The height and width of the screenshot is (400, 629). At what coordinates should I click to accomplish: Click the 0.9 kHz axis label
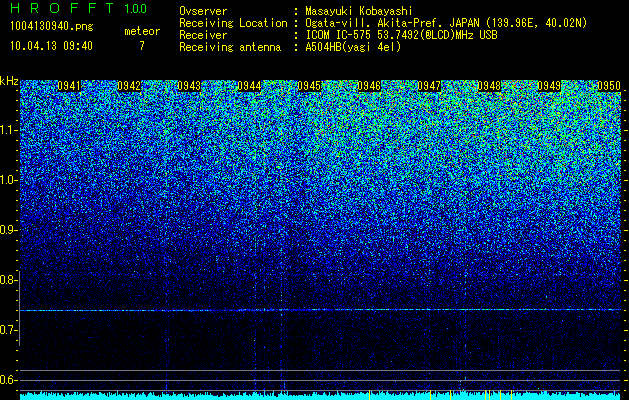pos(7,230)
